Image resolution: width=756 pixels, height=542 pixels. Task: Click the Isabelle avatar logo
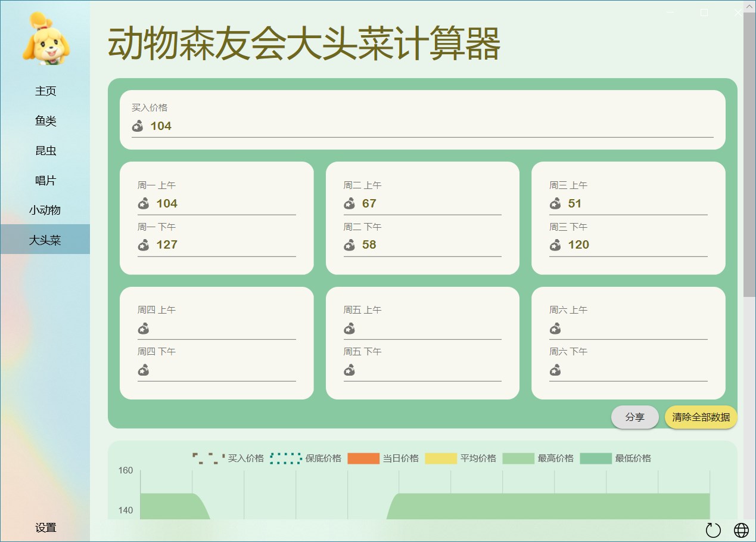(46, 39)
